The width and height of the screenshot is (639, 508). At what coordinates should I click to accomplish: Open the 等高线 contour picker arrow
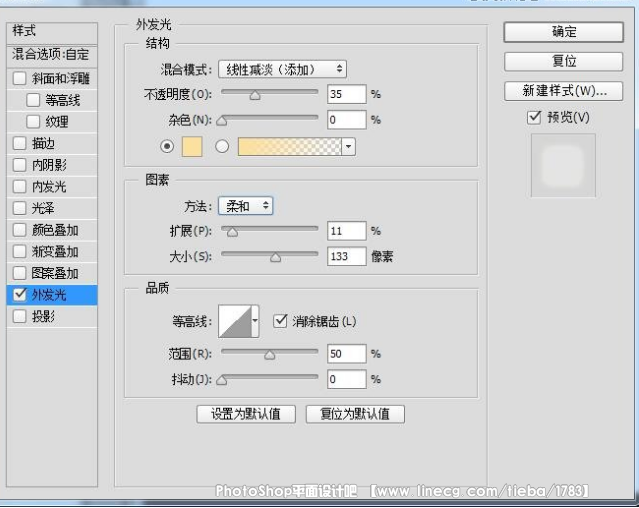(x=255, y=321)
